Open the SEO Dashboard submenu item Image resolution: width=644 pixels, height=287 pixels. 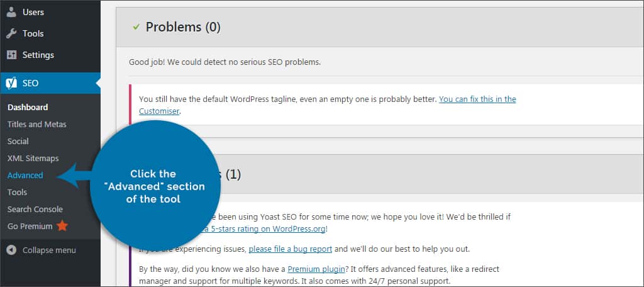point(28,107)
